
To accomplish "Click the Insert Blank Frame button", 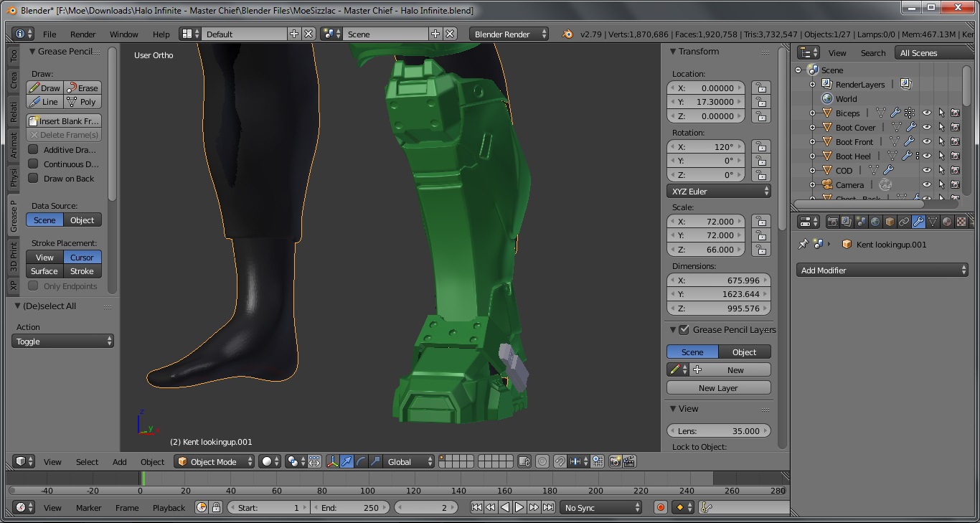I will tap(64, 121).
